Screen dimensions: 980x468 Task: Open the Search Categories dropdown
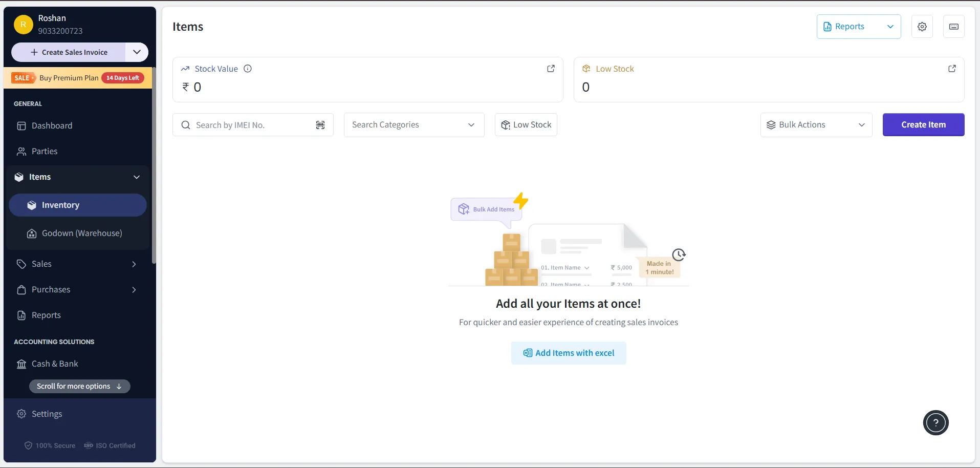414,125
